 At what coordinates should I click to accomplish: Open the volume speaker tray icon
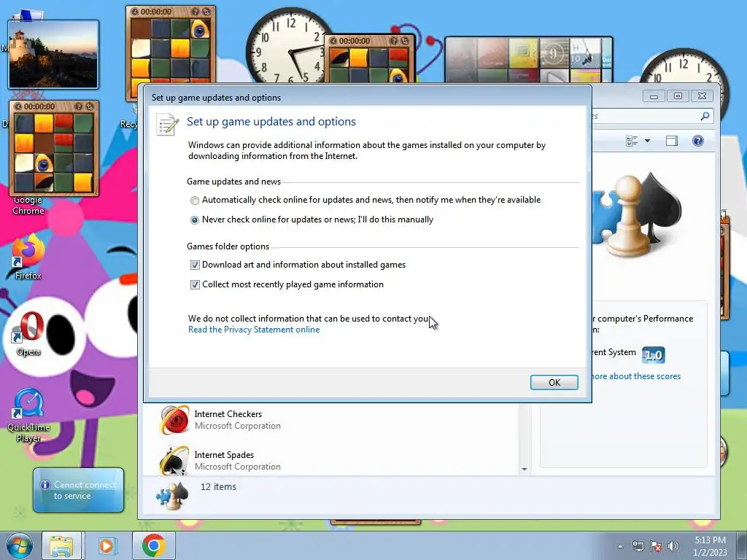(673, 546)
